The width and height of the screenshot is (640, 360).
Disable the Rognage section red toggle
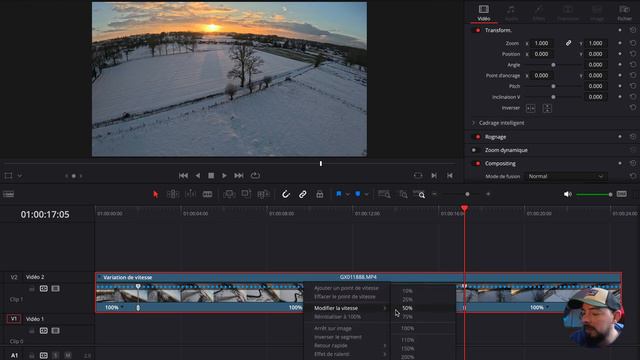coord(477,137)
